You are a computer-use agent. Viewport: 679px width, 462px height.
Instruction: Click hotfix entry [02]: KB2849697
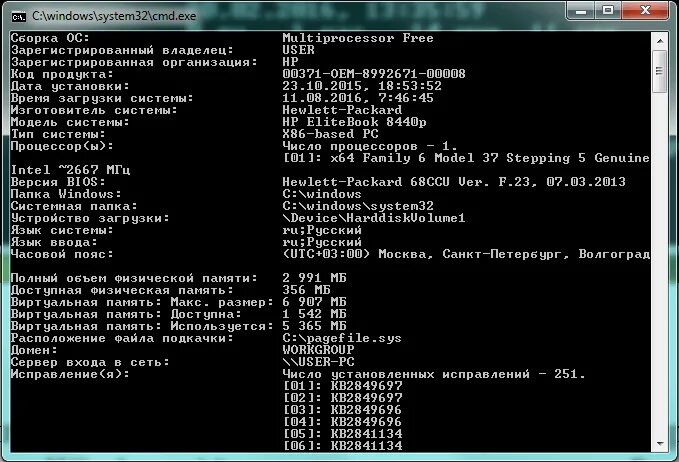(342, 398)
